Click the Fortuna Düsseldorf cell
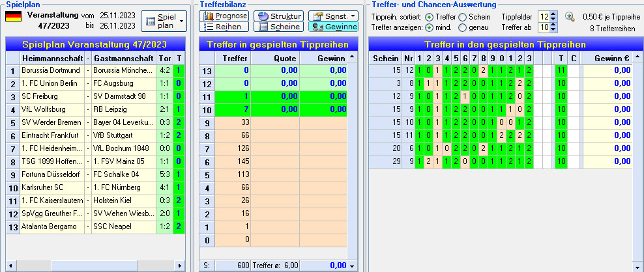Viewport: 644px width, 272px height. (53, 174)
